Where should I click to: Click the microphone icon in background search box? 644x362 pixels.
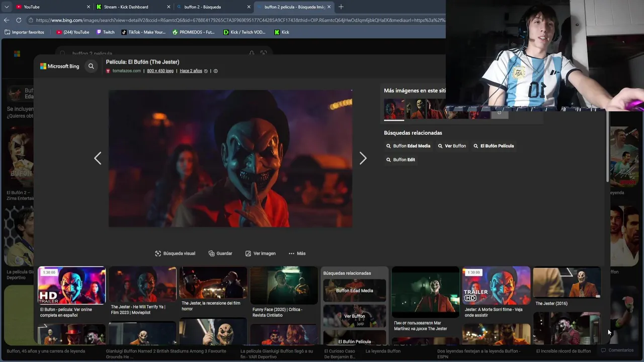coord(252,53)
